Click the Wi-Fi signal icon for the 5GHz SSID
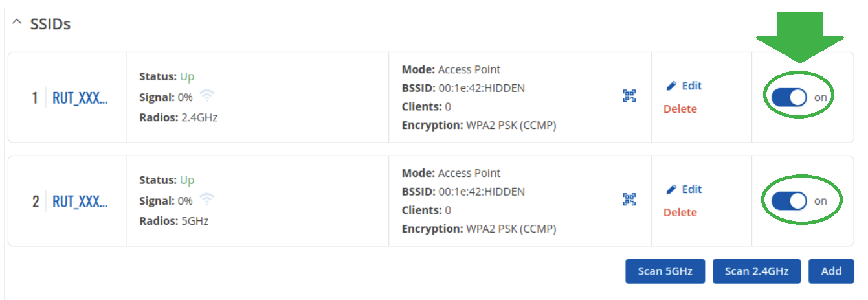 coord(207,200)
